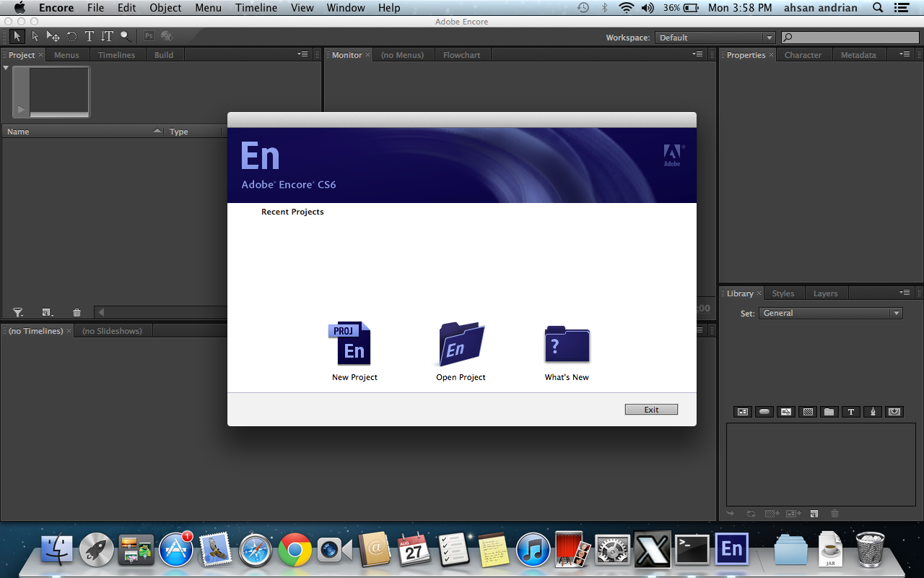Click the Open Project folder icon
Viewport: 924px width, 578px height.
(x=461, y=344)
